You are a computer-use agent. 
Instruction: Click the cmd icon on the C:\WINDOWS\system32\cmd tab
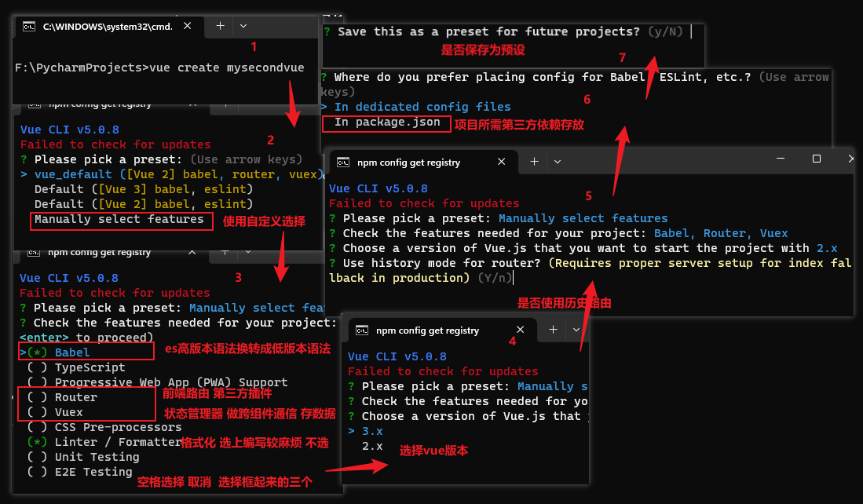coord(28,27)
